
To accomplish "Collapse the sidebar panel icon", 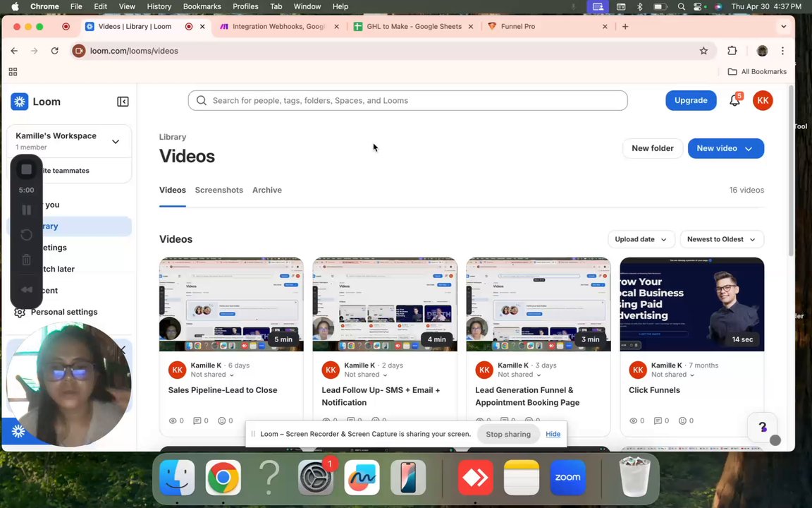I will [123, 102].
